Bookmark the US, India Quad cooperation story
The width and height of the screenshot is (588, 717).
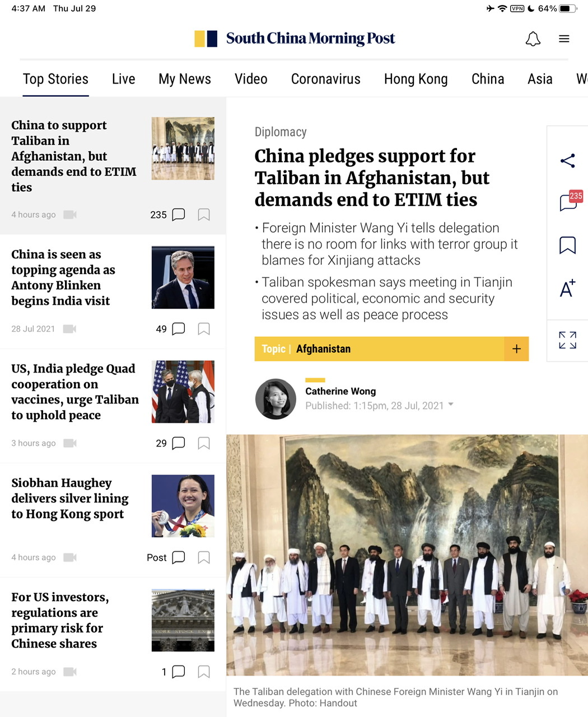tap(204, 443)
